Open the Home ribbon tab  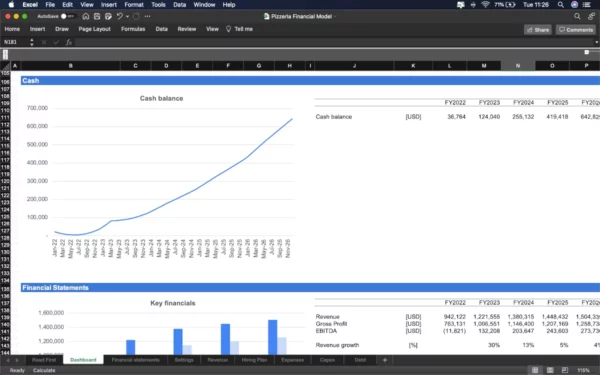[12, 29]
